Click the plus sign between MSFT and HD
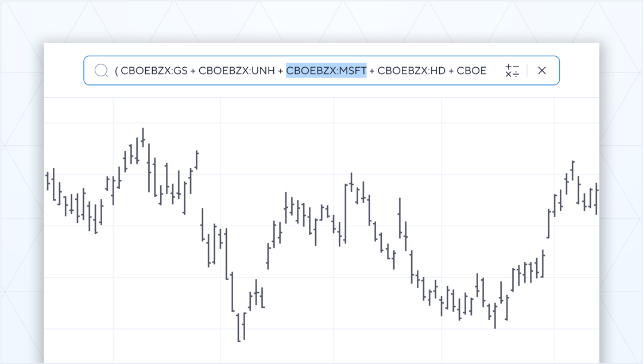Viewport: 643px width, 364px height. (x=372, y=71)
